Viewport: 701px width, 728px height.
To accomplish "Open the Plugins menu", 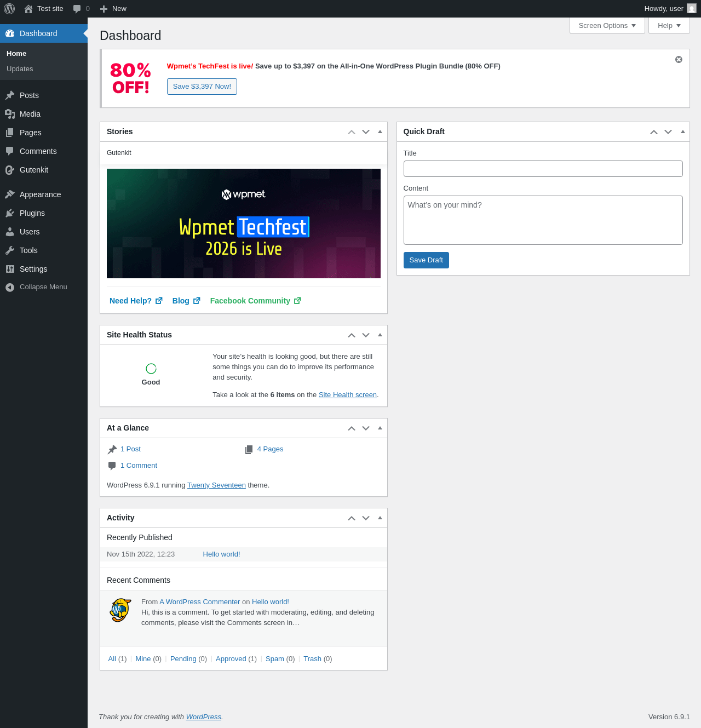I will 44,213.
